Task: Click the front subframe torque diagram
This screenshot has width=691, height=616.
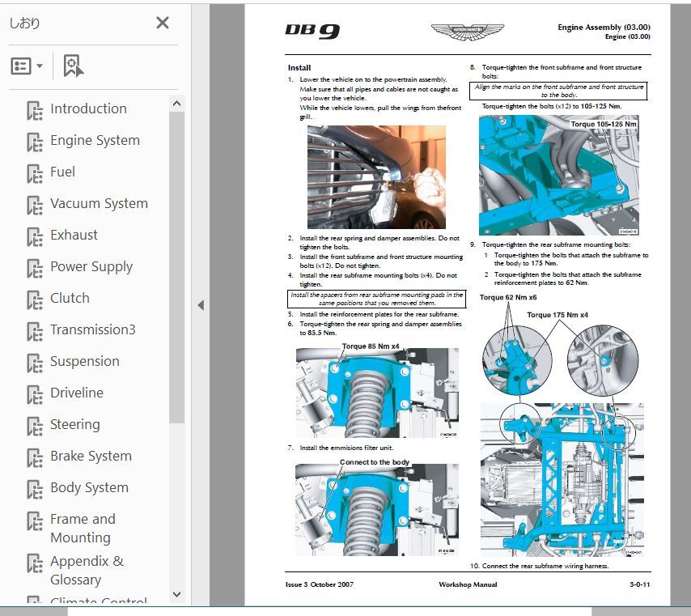Action: pos(559,175)
